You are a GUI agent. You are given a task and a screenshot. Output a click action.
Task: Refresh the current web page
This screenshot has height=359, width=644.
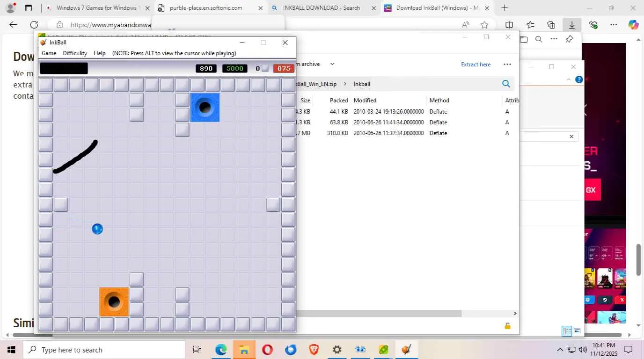(34, 25)
